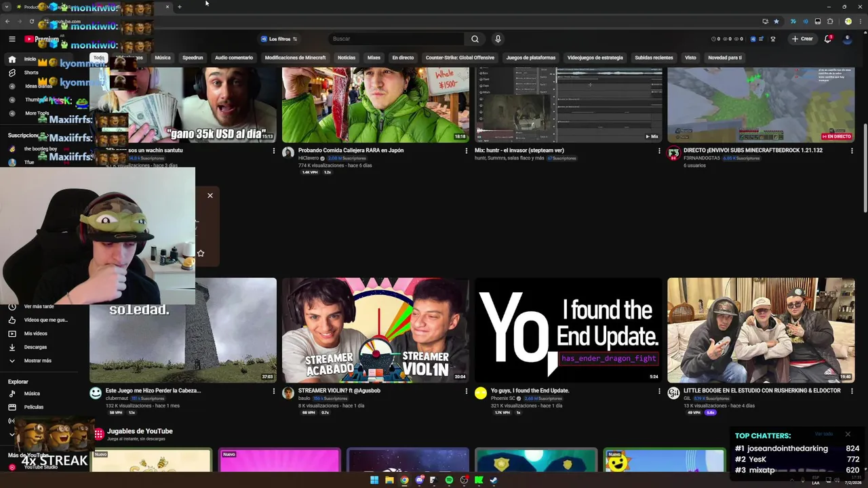Open Google Chrome from the taskbar
This screenshot has height=488, width=868.
(x=404, y=480)
